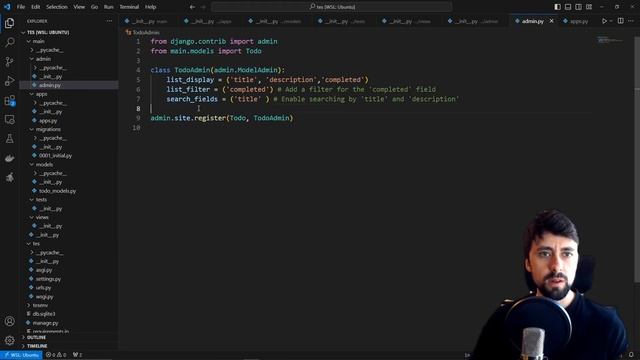The image size is (640, 360).
Task: Open the Extensions view
Action: click(x=9, y=100)
